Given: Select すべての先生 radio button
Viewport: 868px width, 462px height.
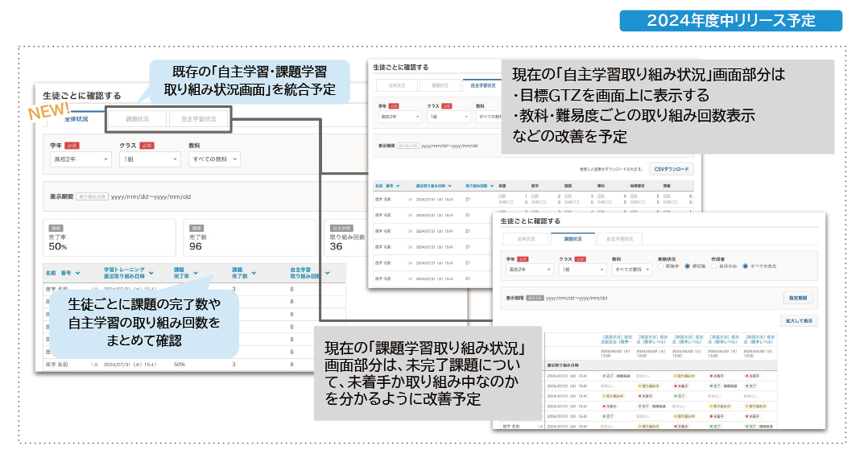Looking at the screenshot, I should pyautogui.click(x=745, y=266).
